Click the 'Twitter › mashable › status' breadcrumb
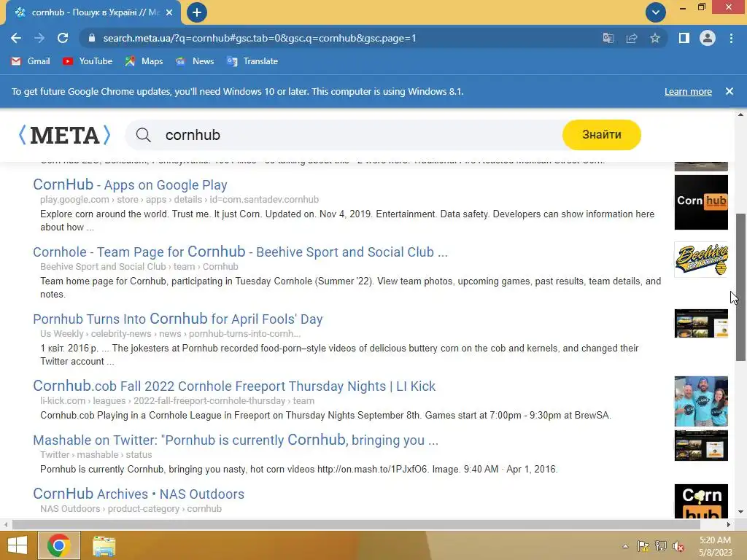747x560 pixels. click(x=96, y=455)
